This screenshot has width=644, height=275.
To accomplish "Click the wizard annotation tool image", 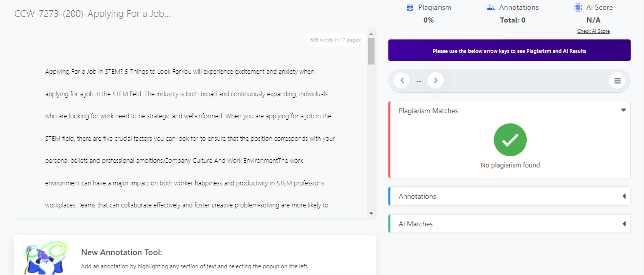I will tap(46, 257).
